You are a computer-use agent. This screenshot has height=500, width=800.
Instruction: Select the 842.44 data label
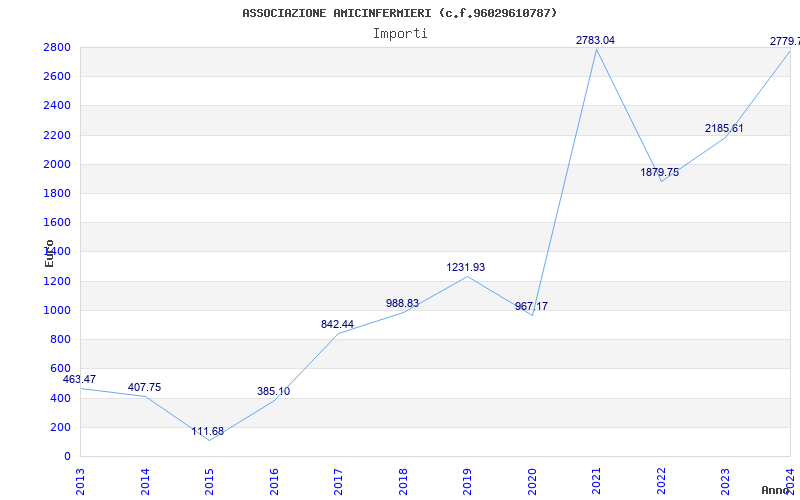337,324
